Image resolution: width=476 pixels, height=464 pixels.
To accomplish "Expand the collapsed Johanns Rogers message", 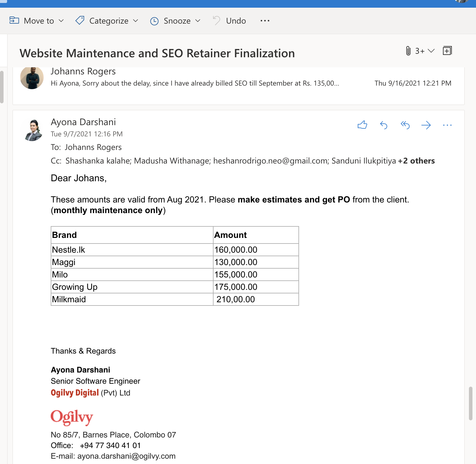I will tap(195, 83).
